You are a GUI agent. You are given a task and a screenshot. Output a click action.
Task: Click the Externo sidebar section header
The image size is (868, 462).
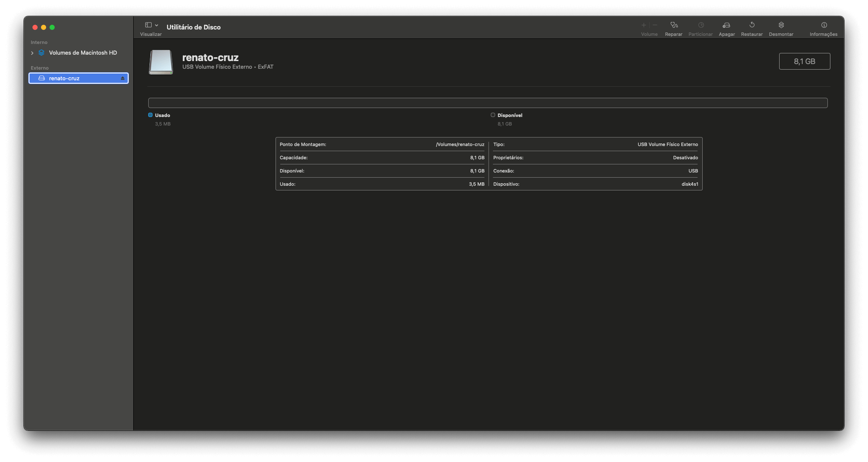coord(40,68)
